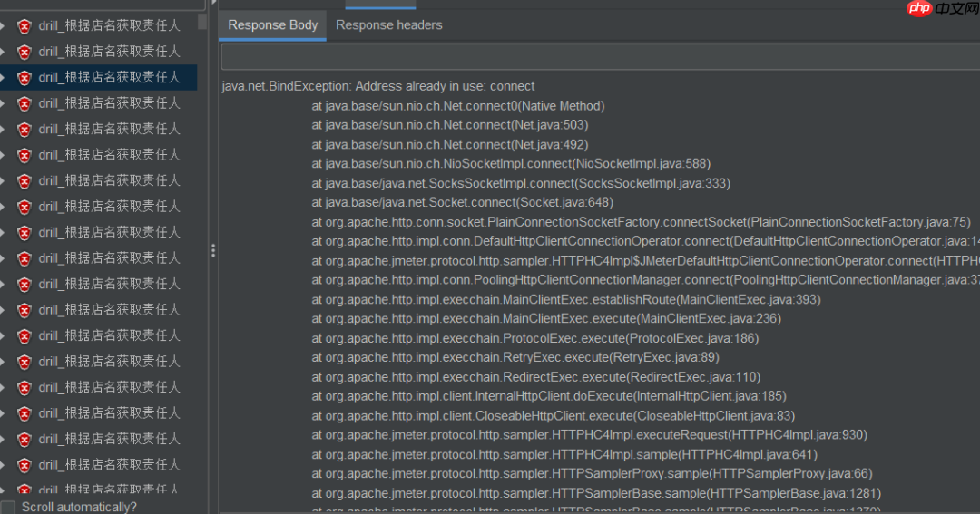This screenshot has height=514, width=980.
Task: Enable the Scroll automatically checkbox
Action: tap(8, 507)
